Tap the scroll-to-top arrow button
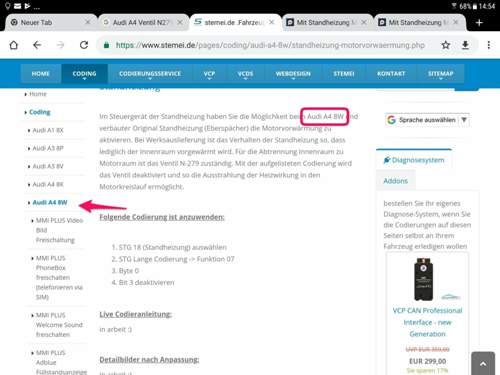Viewport: 500px width, 375px height. click(483, 363)
